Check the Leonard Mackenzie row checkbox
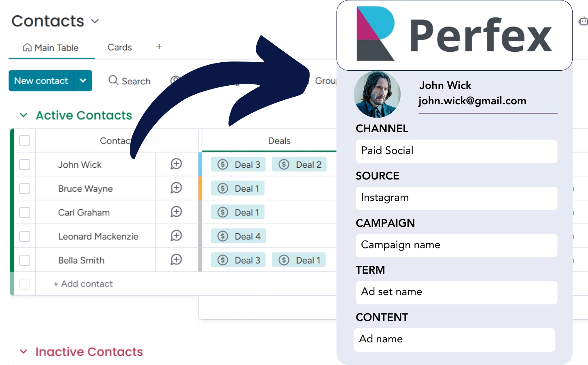This screenshot has height=365, width=588. click(x=25, y=236)
